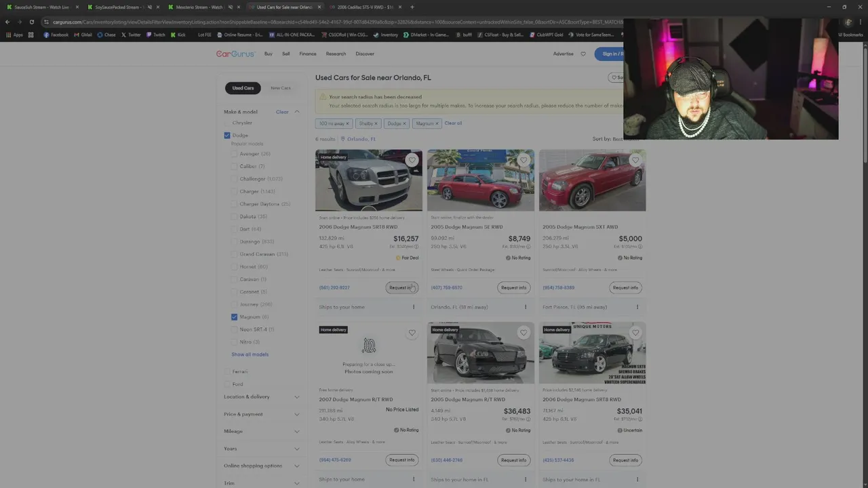
Task: Open the Advertise link in header
Action: tap(564, 54)
